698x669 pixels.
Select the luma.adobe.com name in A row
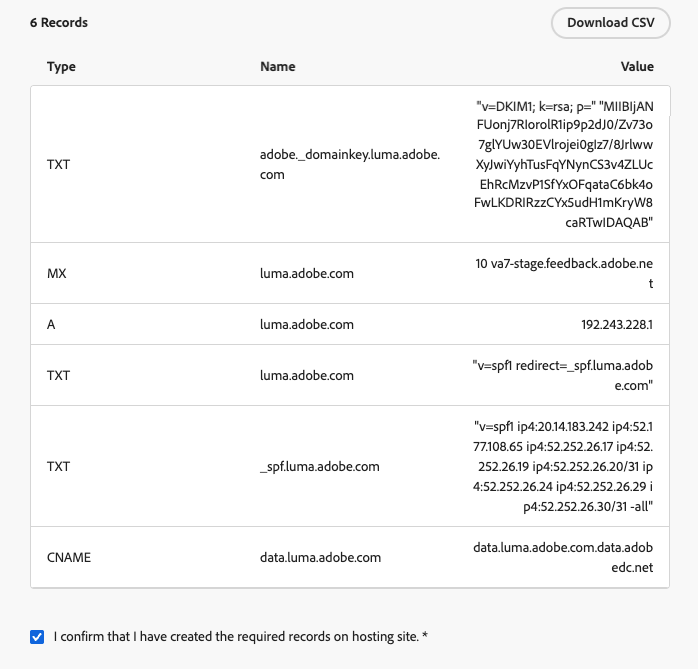point(306,325)
